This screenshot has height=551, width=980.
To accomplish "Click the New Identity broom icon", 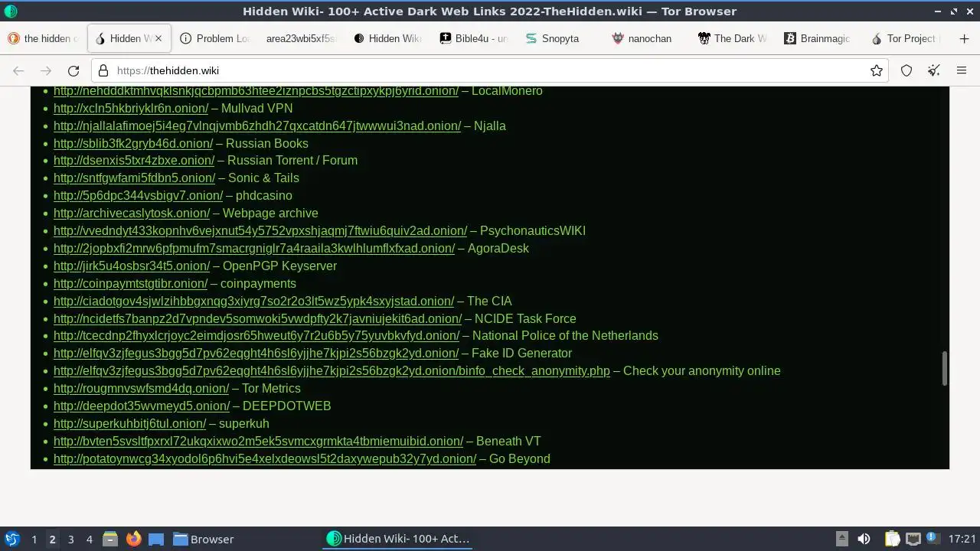I will tap(934, 70).
